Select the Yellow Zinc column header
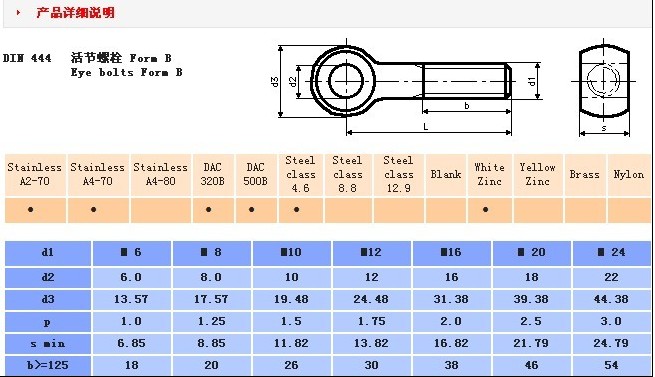 pyautogui.click(x=538, y=175)
